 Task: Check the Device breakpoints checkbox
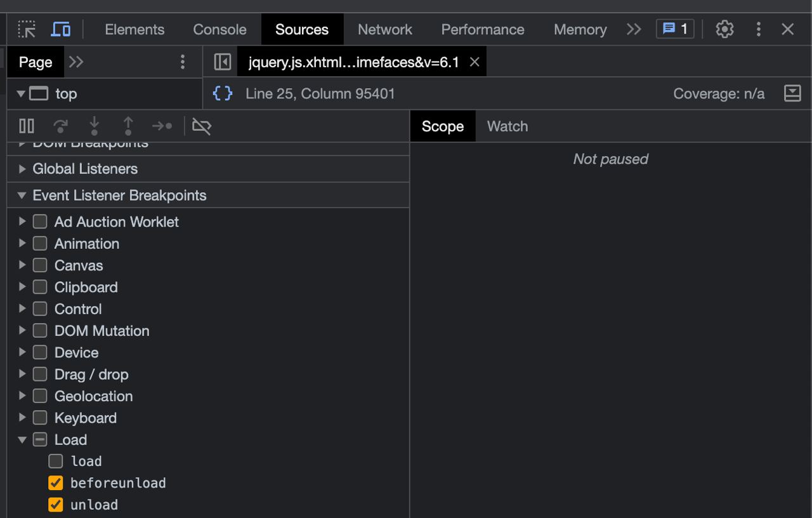40,352
